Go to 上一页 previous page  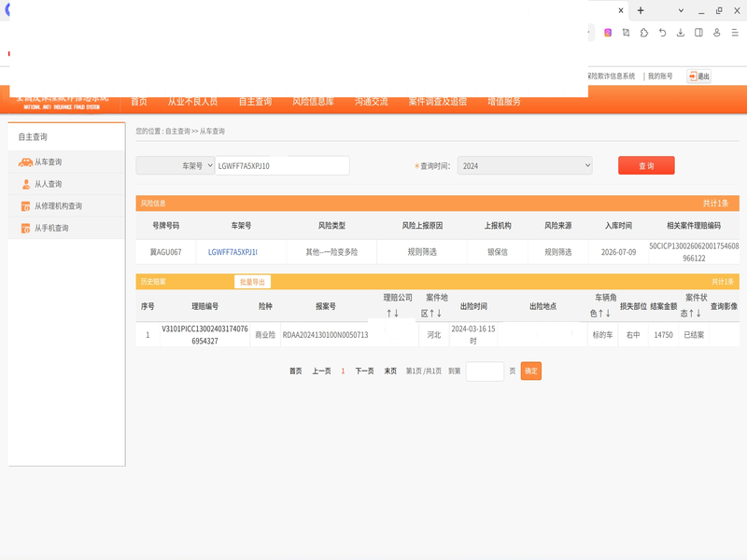point(321,371)
